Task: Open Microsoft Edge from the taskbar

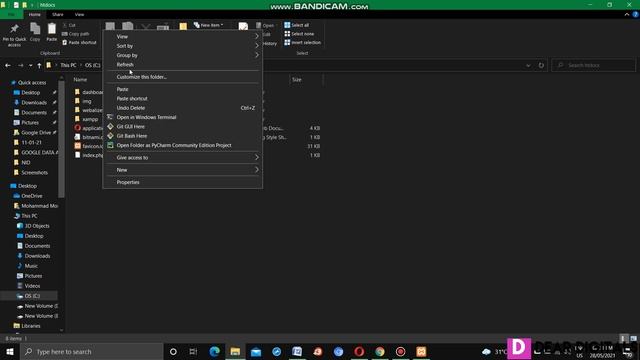Action: pos(214,351)
